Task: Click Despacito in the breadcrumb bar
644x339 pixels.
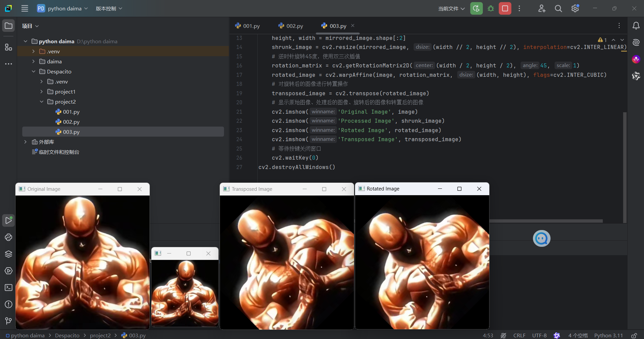Action: (x=67, y=335)
